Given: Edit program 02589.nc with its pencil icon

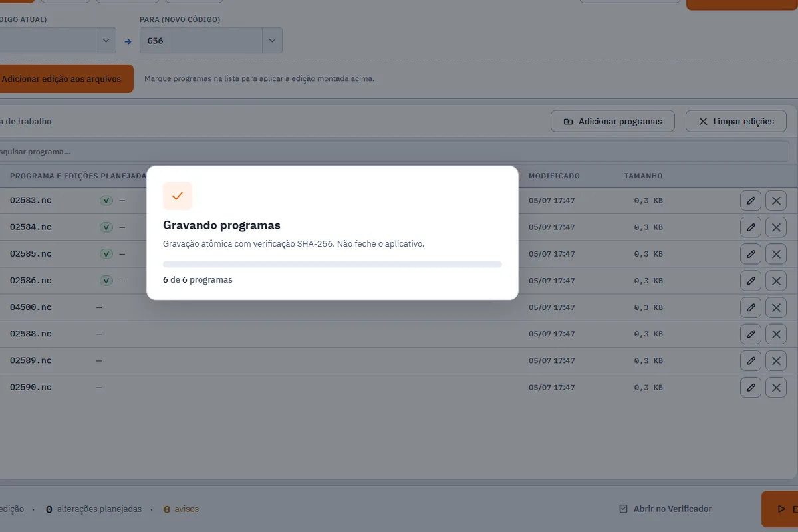Looking at the screenshot, I should coord(751,360).
